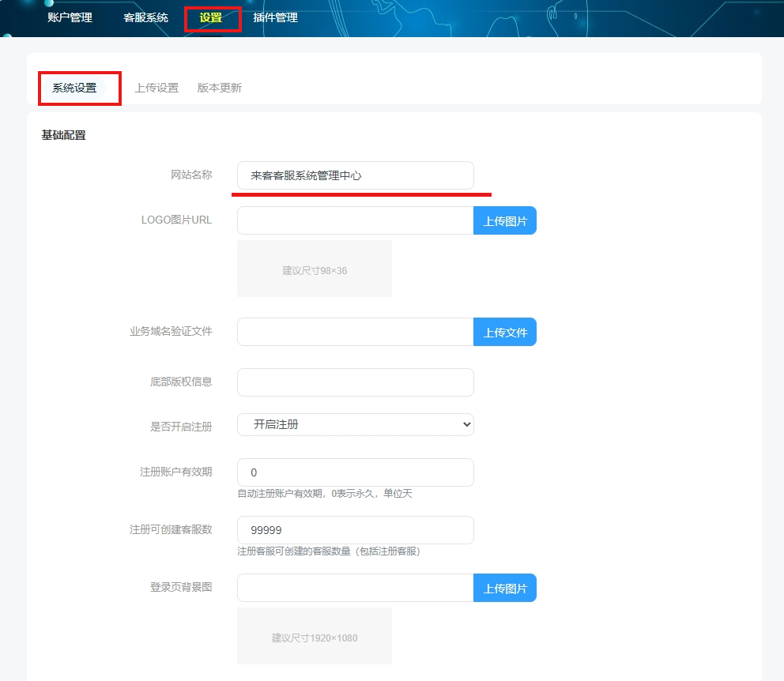Click the 业务域名验证文件 input field
The height and width of the screenshot is (681, 784).
coord(355,332)
